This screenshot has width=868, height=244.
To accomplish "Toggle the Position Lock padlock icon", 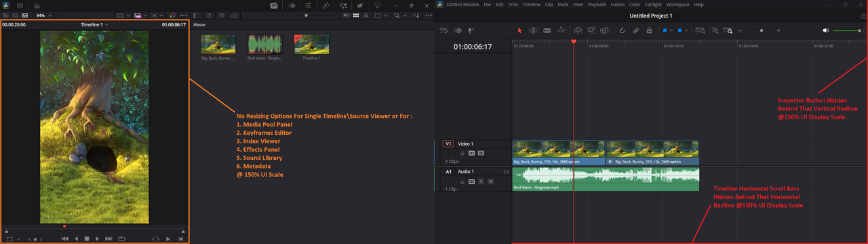I will [649, 30].
